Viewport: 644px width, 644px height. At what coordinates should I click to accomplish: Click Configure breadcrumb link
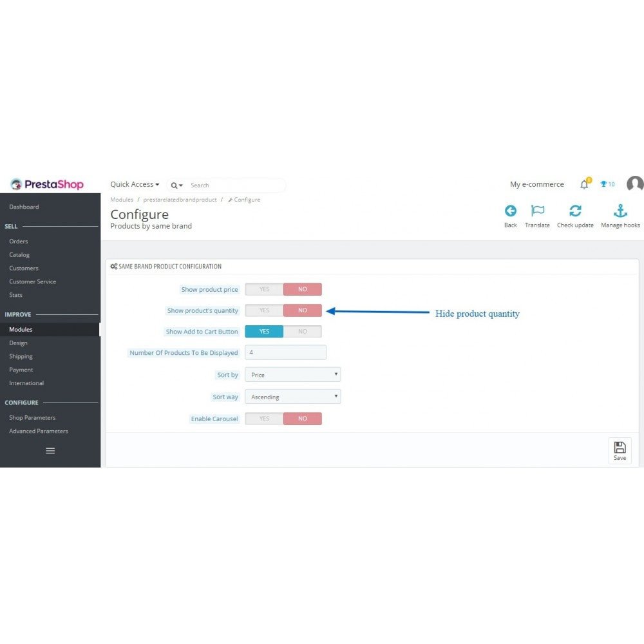244,200
